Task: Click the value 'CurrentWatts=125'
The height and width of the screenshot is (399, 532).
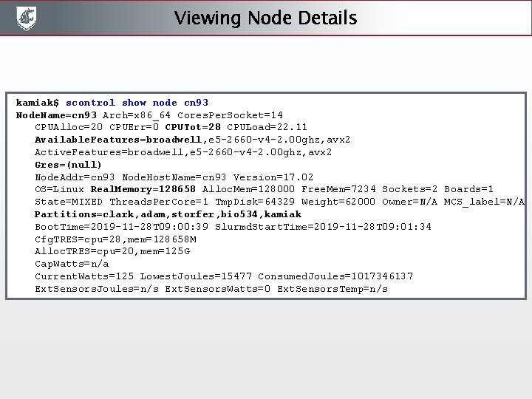Action: 84,276
